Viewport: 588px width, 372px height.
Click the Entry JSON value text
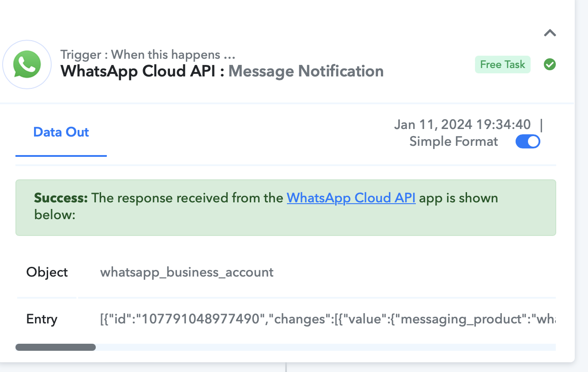(x=328, y=319)
